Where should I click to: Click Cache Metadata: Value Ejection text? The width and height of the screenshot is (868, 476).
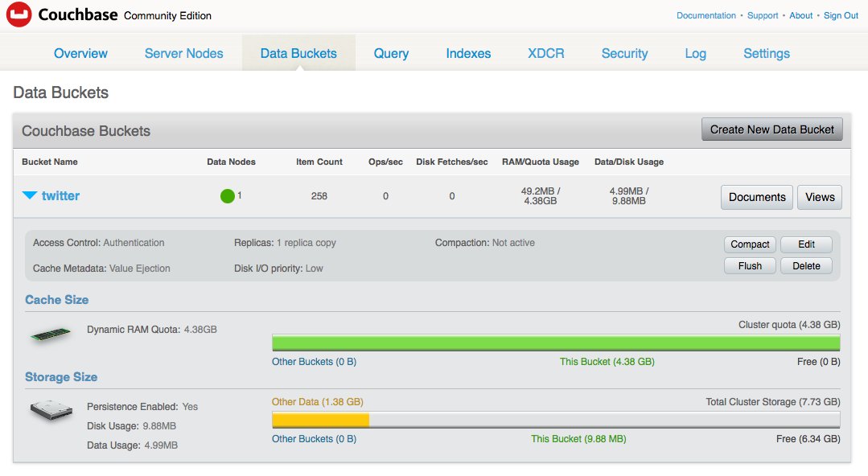click(101, 269)
